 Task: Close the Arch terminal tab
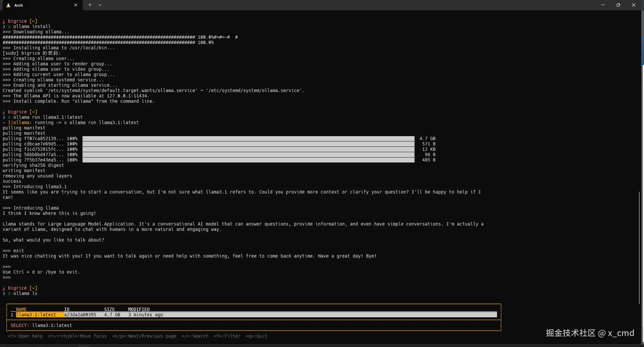(76, 5)
